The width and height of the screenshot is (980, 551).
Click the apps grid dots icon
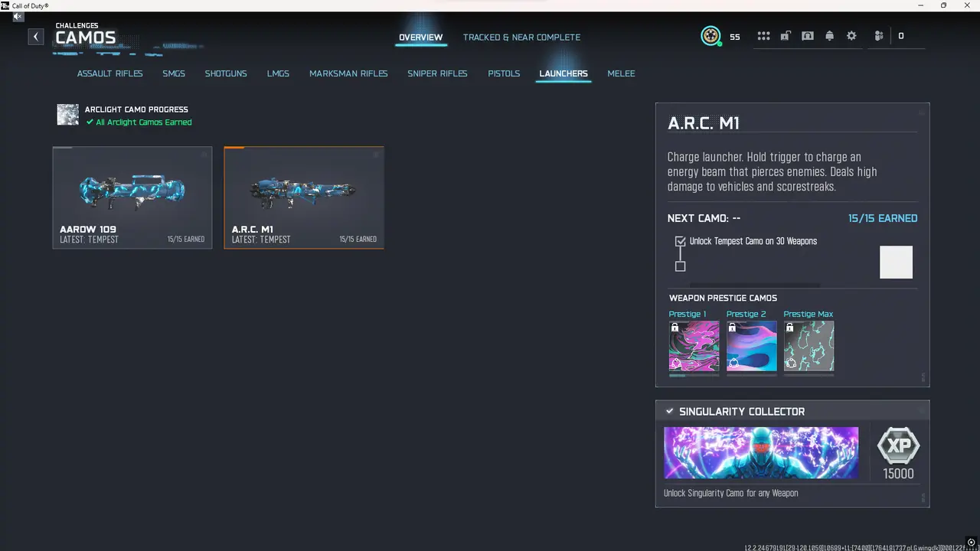coord(763,36)
